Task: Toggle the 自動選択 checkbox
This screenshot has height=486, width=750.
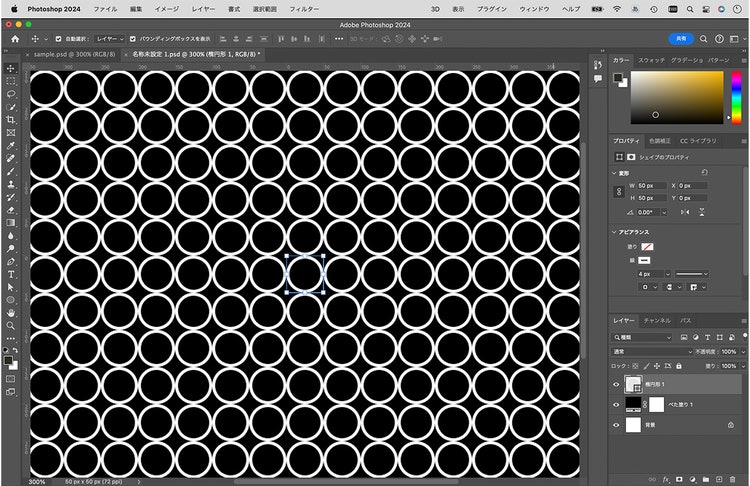Action: [x=58, y=39]
